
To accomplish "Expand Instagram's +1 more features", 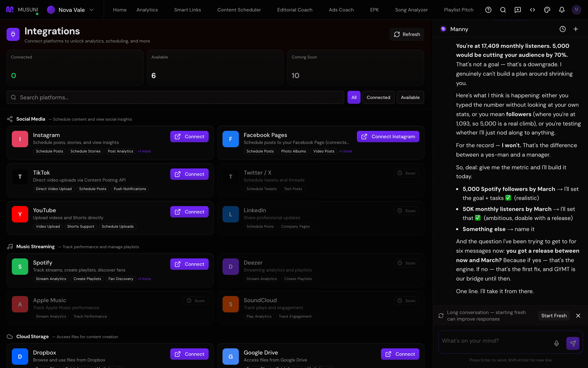I will [x=144, y=151].
